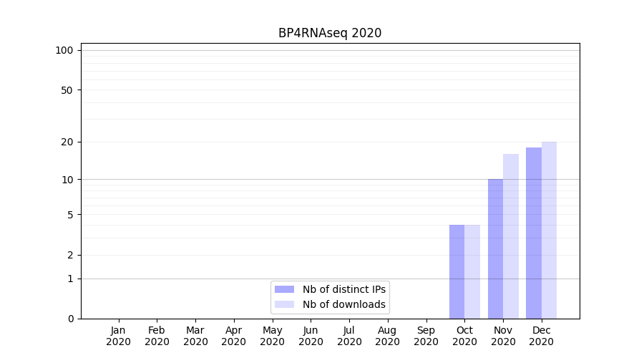This screenshot has width=644, height=358.
Task: Select the 'Nb of distinct IPs' legend label
Action: 344,289
